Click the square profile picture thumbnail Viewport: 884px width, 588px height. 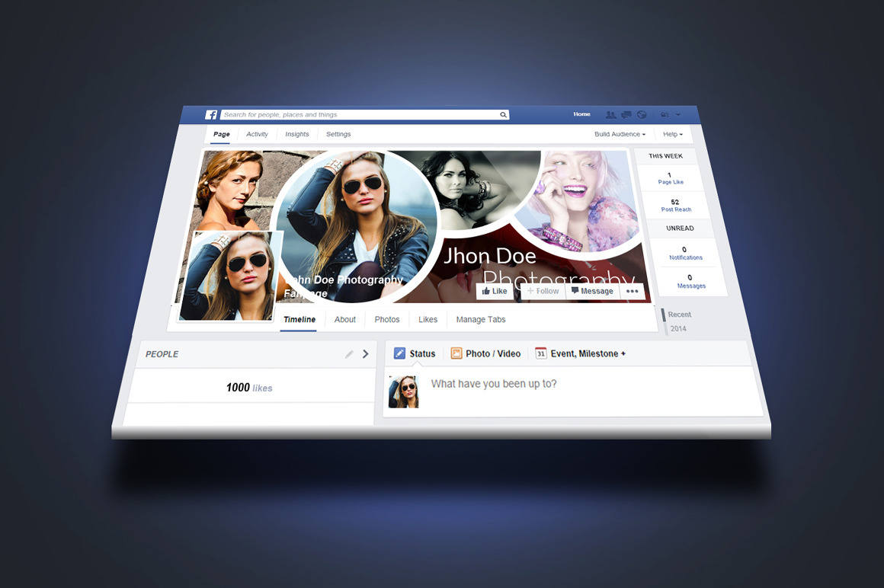[x=229, y=276]
